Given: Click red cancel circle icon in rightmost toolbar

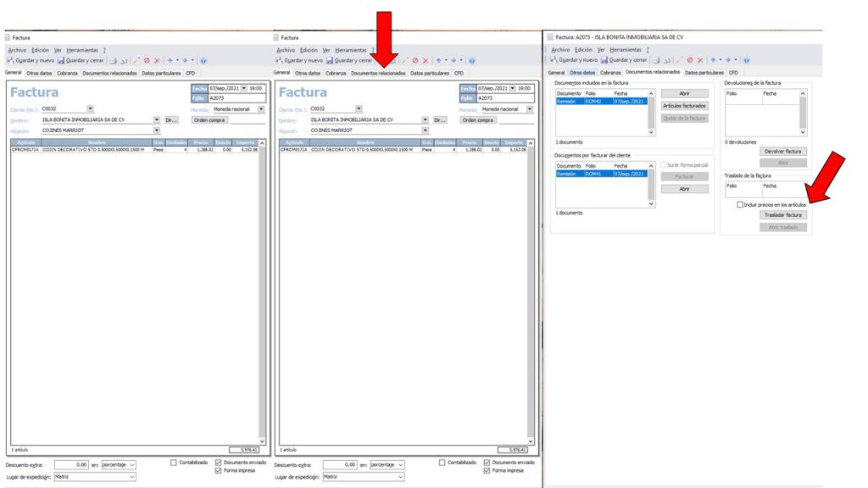Looking at the screenshot, I should point(689,60).
